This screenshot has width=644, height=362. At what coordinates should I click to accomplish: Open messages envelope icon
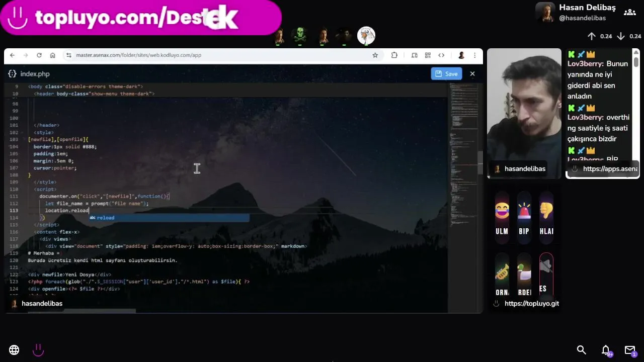630,350
